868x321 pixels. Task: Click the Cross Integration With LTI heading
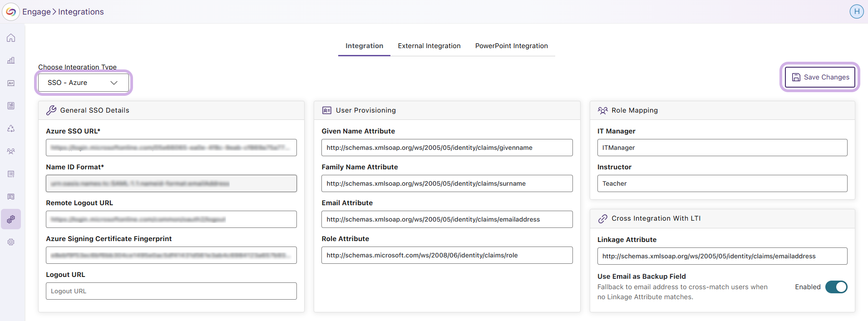(x=656, y=218)
